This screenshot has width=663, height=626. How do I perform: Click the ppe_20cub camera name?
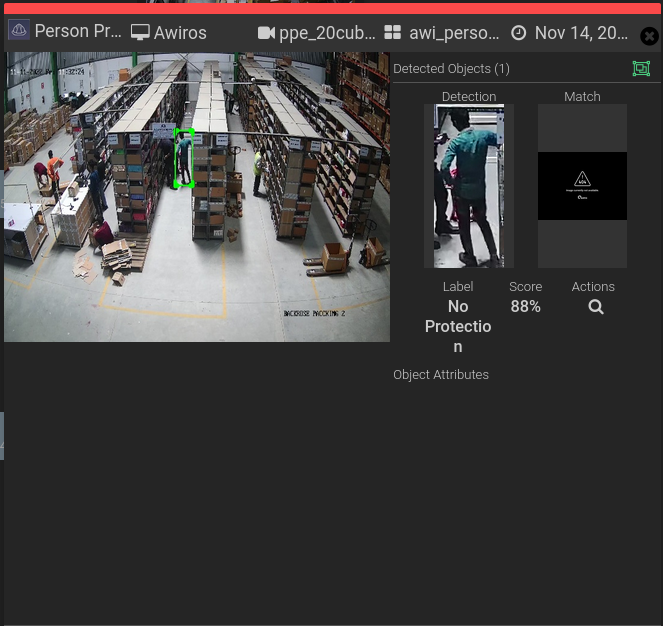pos(327,32)
